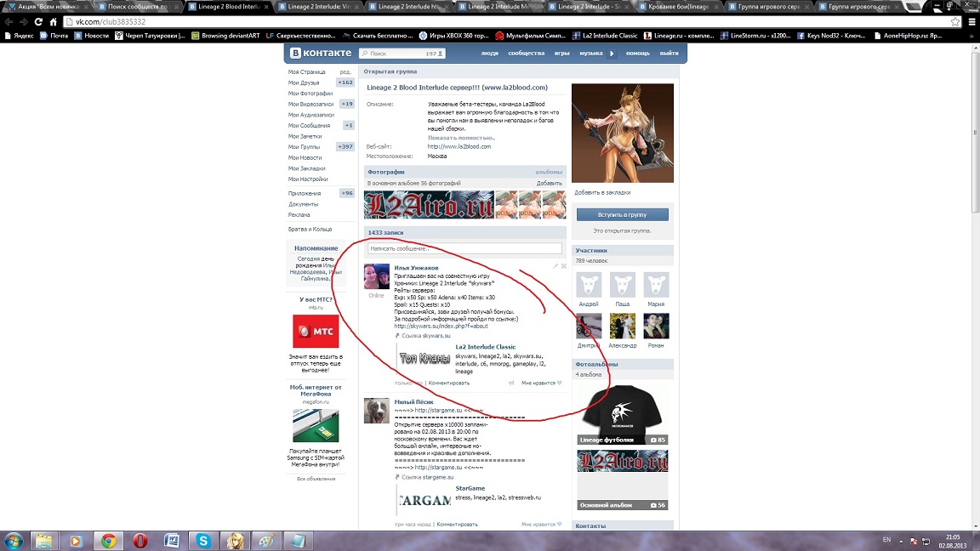Open member Андрей's profile avatar

589,285
